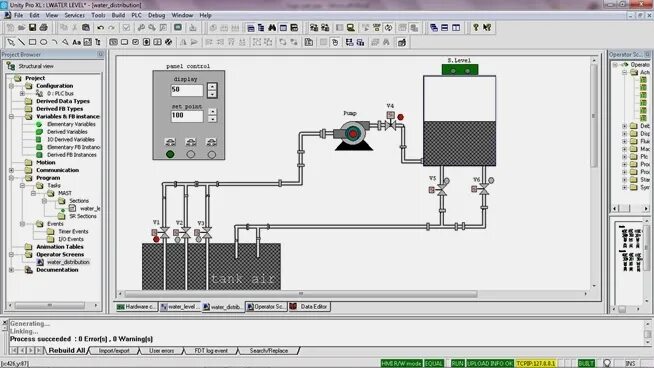The width and height of the screenshot is (654, 368).
Task: Select the Rebuild All output tab
Action: tap(67, 350)
